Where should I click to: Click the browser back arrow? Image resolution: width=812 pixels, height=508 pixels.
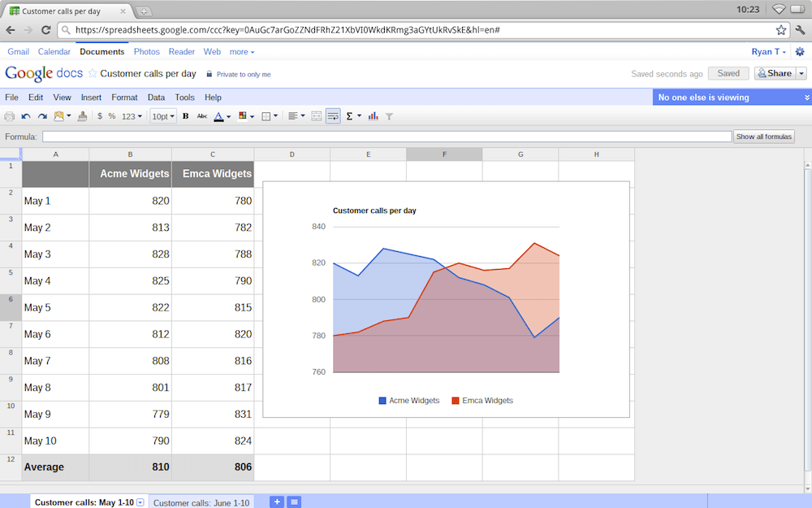tap(11, 30)
